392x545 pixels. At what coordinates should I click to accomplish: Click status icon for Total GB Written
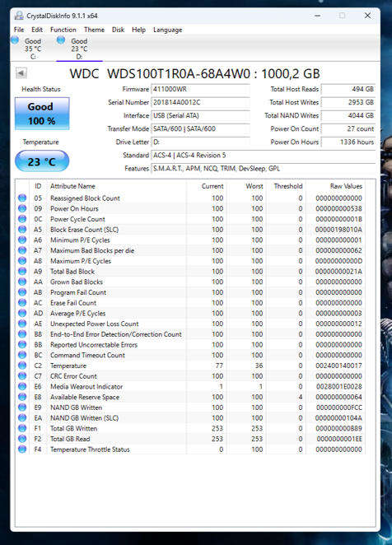[x=22, y=428]
